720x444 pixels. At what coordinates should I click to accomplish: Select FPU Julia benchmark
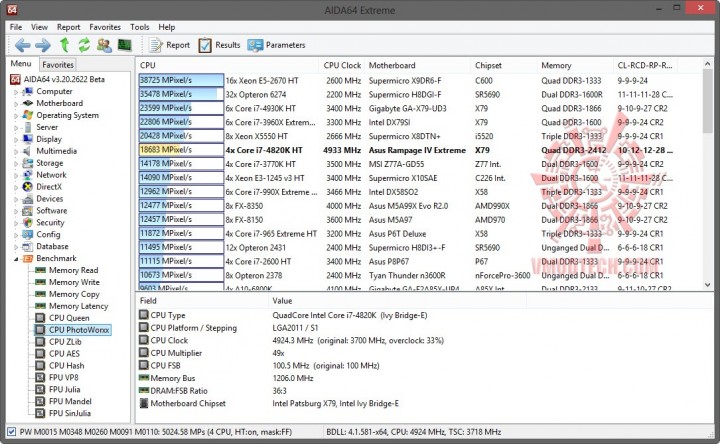coord(64,389)
